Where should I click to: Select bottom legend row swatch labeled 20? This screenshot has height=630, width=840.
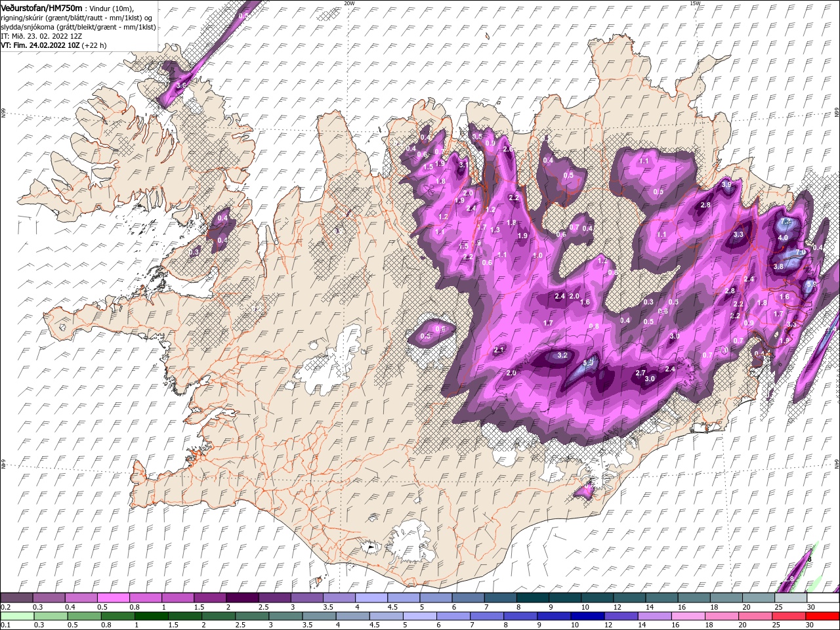point(756,616)
